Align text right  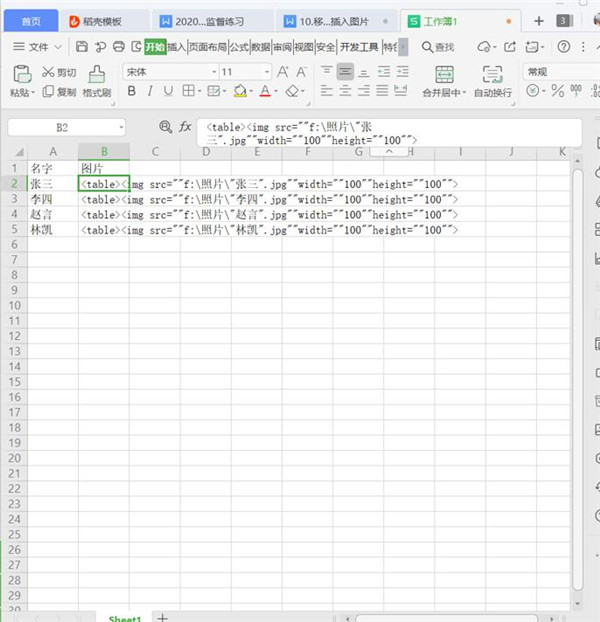pos(364,91)
